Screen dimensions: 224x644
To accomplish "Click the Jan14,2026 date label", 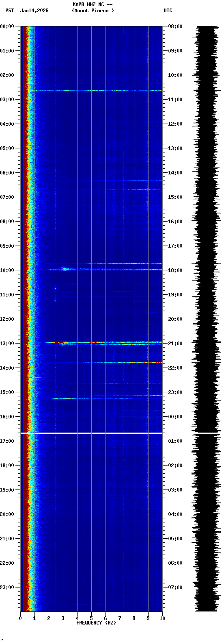I will 34,11.
